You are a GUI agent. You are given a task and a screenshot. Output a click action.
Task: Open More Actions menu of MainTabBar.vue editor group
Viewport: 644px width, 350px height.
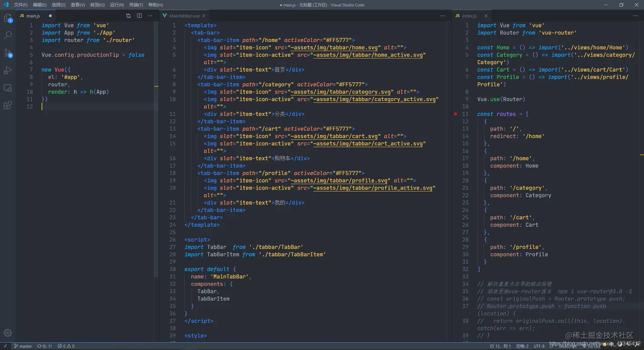(443, 16)
